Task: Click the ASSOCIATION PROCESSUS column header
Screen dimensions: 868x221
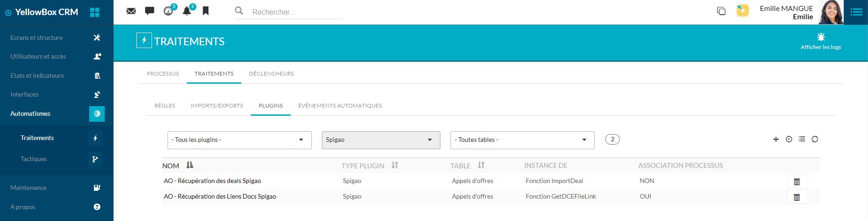Action: (681, 166)
